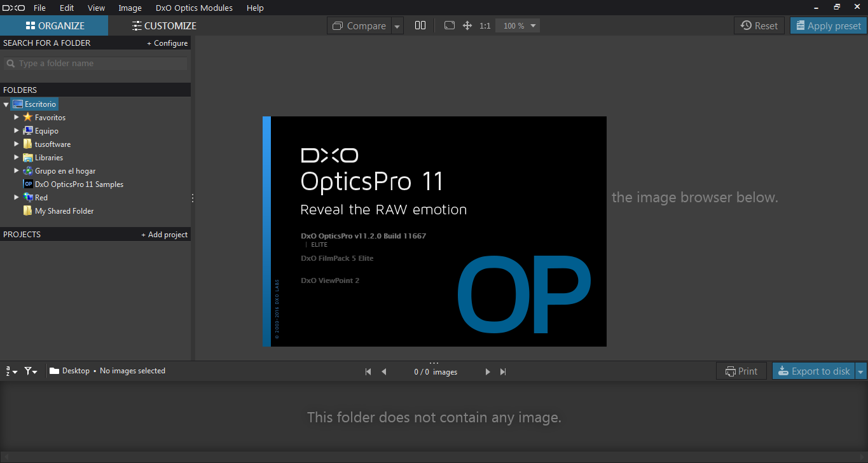Click the tusoftware folder icon

[27, 144]
